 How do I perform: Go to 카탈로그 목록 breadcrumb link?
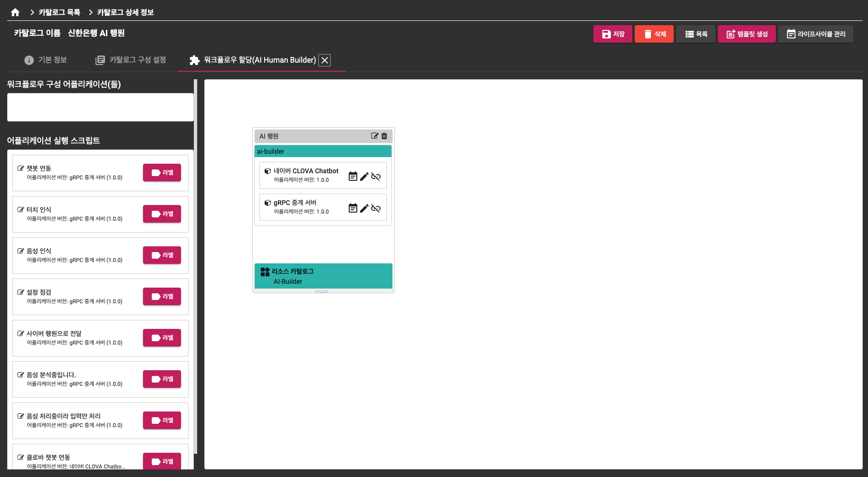click(59, 12)
